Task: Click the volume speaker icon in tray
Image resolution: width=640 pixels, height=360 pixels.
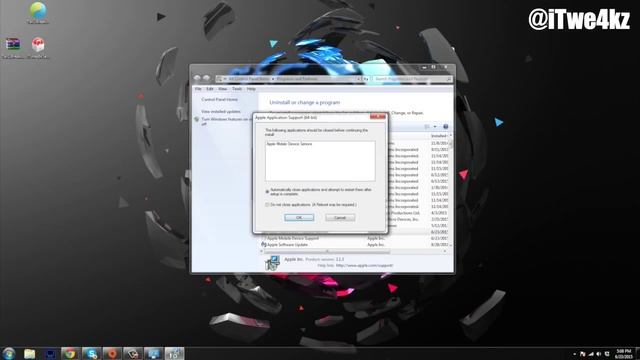Action: point(599,354)
